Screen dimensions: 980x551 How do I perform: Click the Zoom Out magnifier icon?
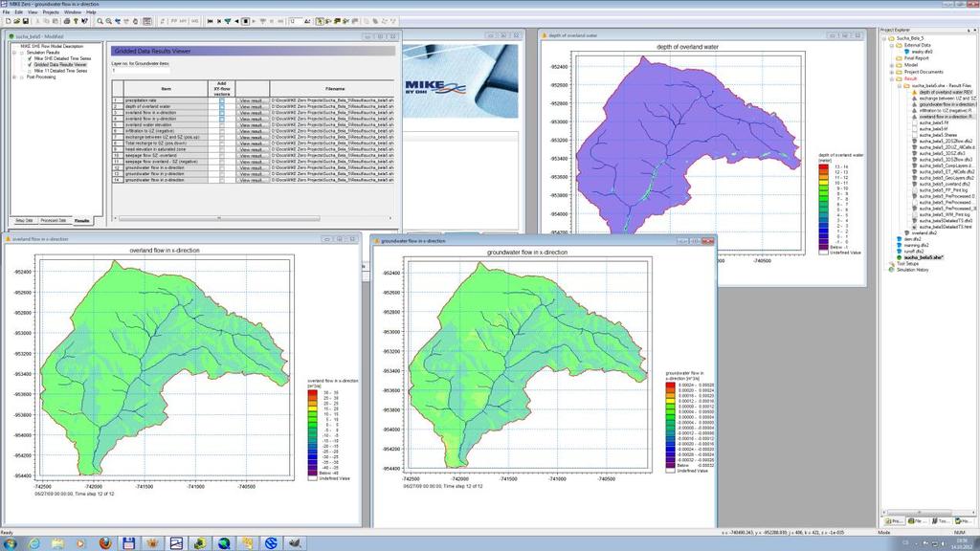coord(109,21)
